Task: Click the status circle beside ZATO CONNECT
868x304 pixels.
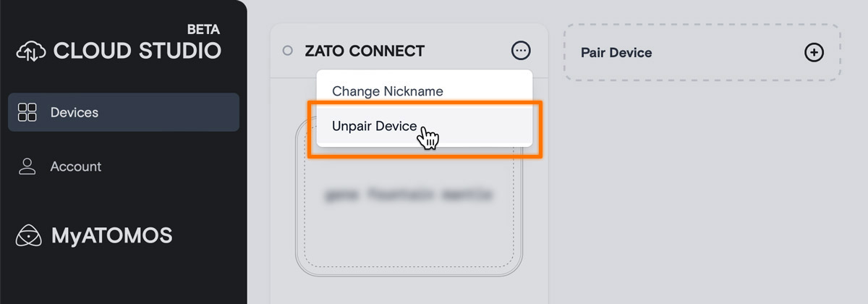Action: [x=287, y=51]
